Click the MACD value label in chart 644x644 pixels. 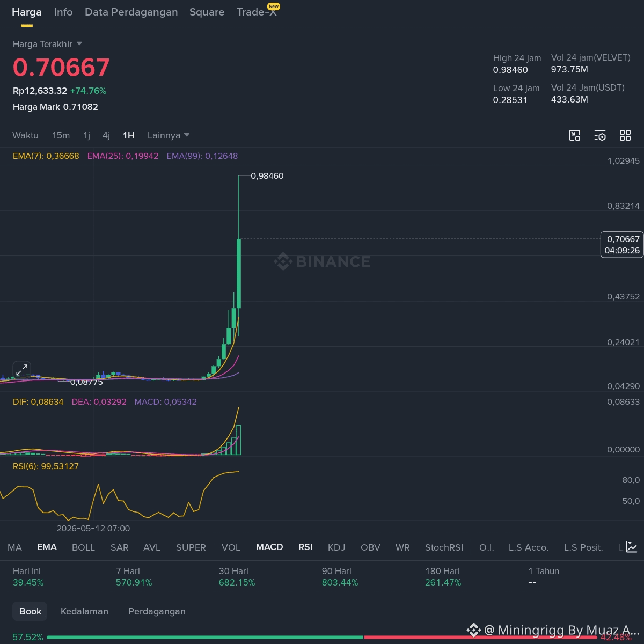(165, 401)
